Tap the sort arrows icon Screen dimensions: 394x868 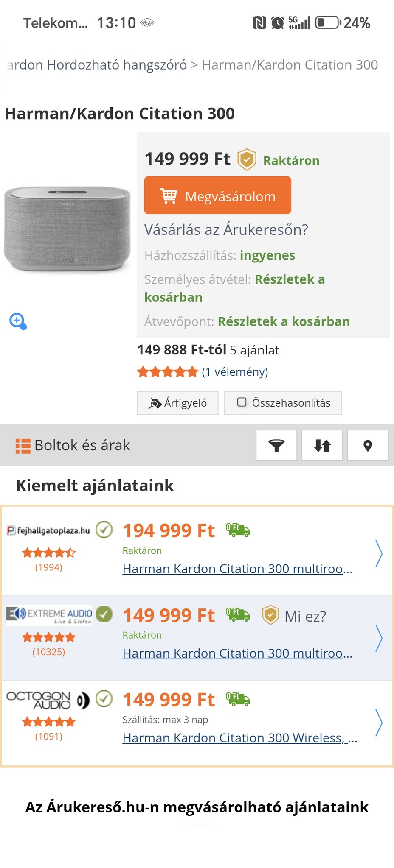pos(322,445)
